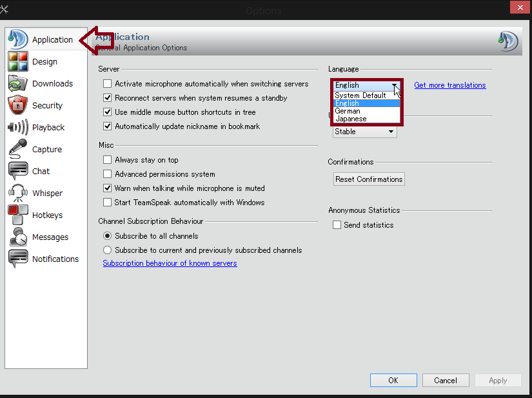Viewport: 532px width, 398px height.
Task: Switch to Playback settings page
Action: pyautogui.click(x=48, y=128)
